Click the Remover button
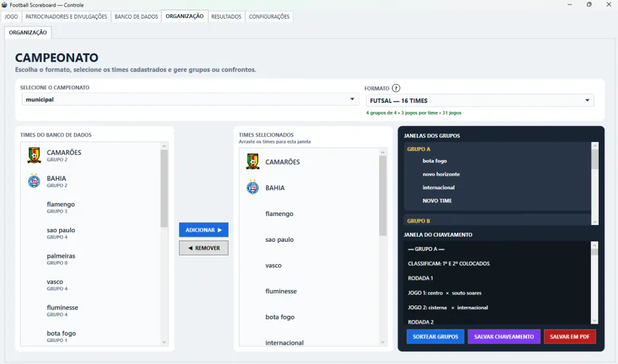 click(204, 248)
